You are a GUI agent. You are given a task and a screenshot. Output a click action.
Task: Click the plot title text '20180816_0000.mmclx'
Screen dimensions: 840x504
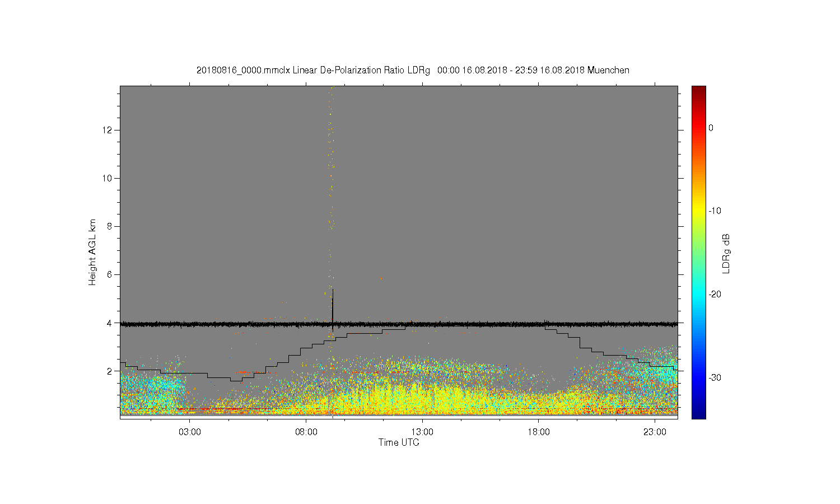click(x=244, y=71)
